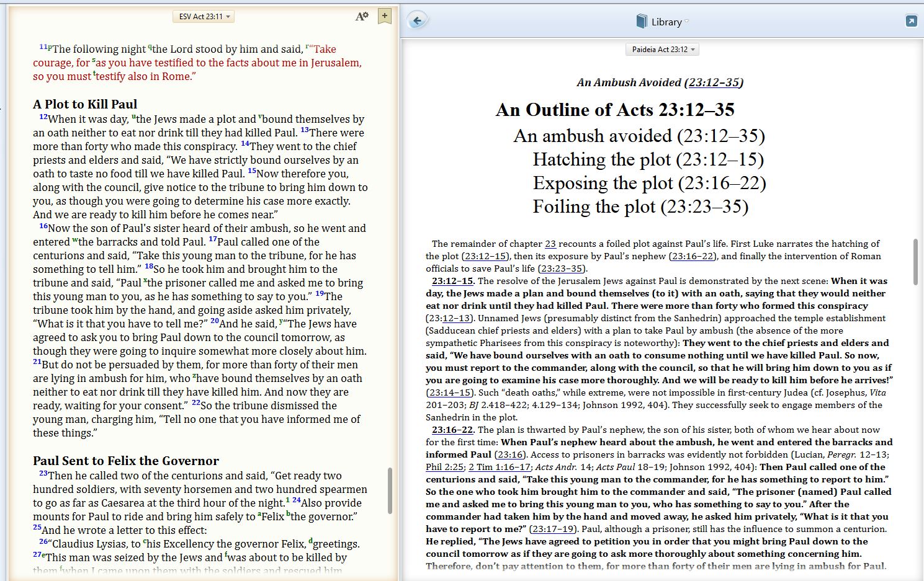The image size is (924, 581).
Task: Click verse number 14 before 'They went'
Action: pos(245,144)
